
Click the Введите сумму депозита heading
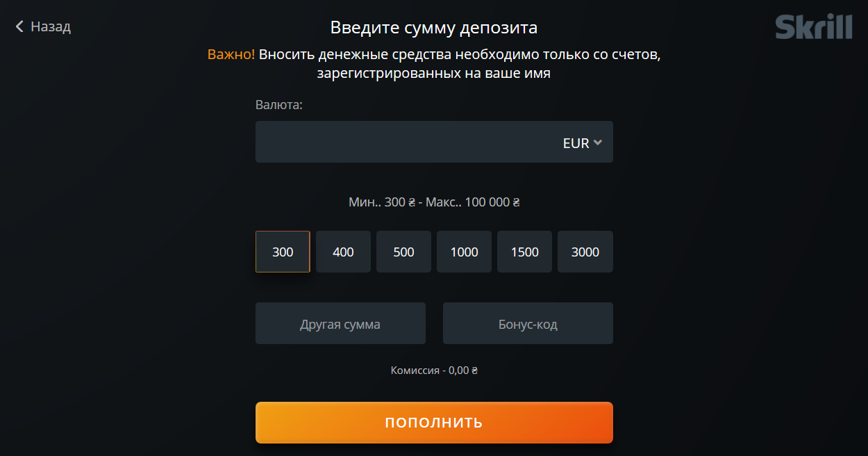[x=434, y=28]
